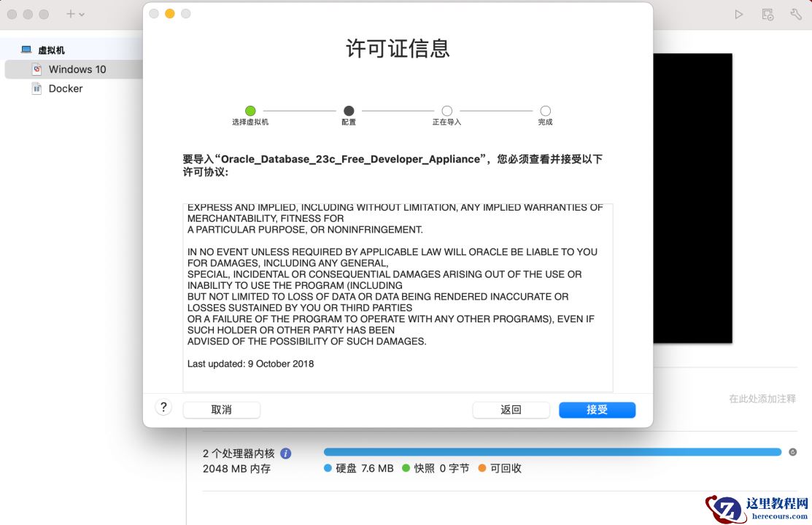Screen dimensions: 812x525
Task: Click the Windows 10 VM icon
Action: (36, 69)
